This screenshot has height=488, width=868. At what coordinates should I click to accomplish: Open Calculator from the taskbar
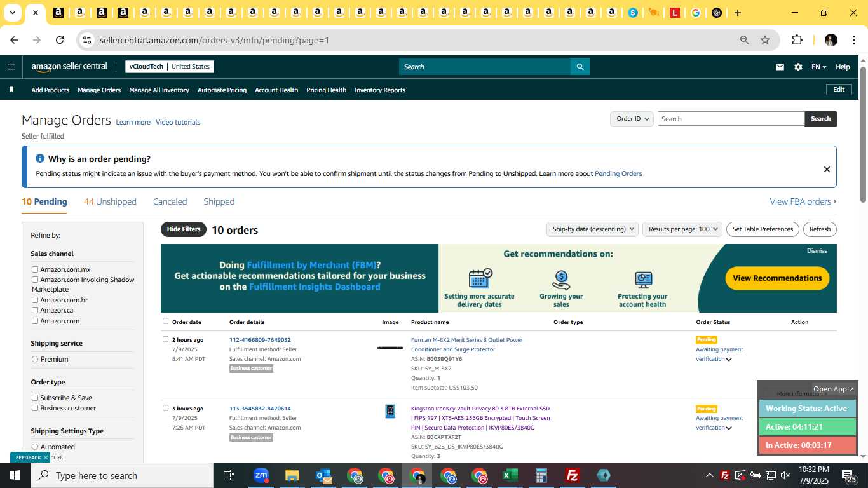541,475
